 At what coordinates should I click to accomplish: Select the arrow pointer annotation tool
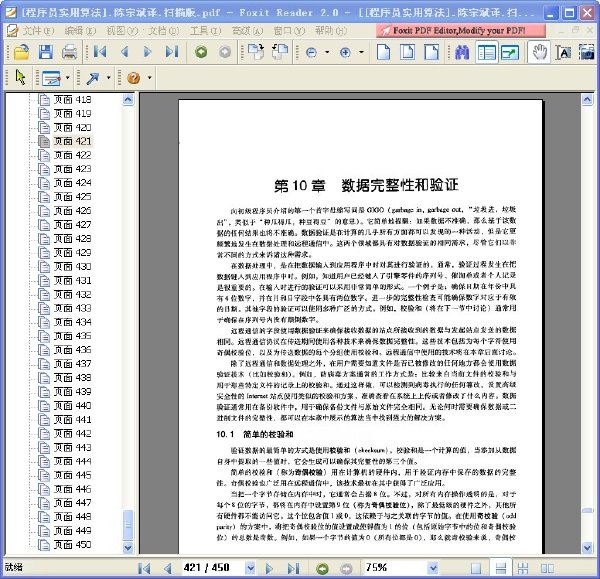(x=21, y=77)
